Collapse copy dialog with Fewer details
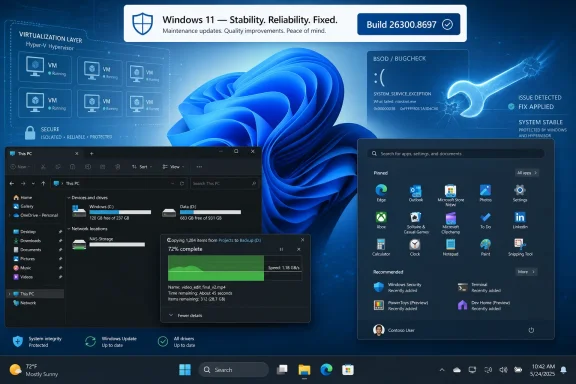 coord(186,315)
